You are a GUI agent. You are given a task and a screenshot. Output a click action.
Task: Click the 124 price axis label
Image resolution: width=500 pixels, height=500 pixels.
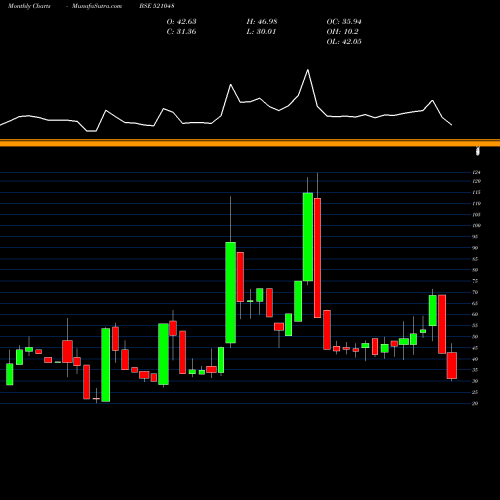(x=476, y=172)
